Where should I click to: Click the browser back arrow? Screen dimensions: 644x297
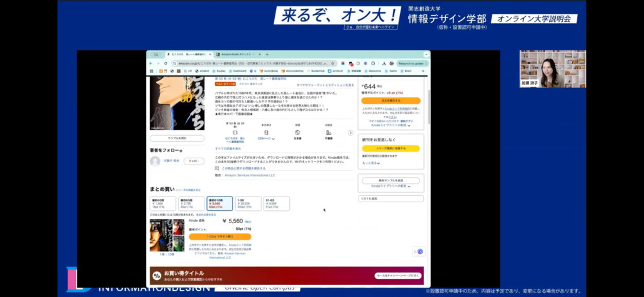(151, 63)
